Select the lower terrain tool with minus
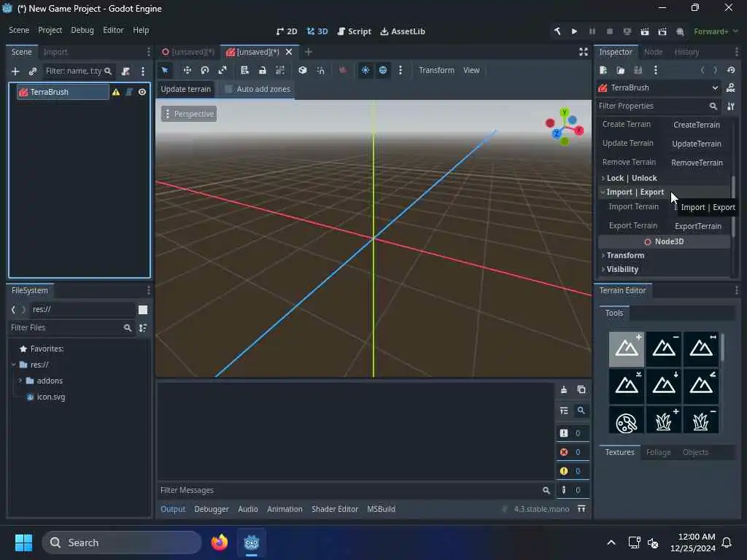 (x=664, y=349)
